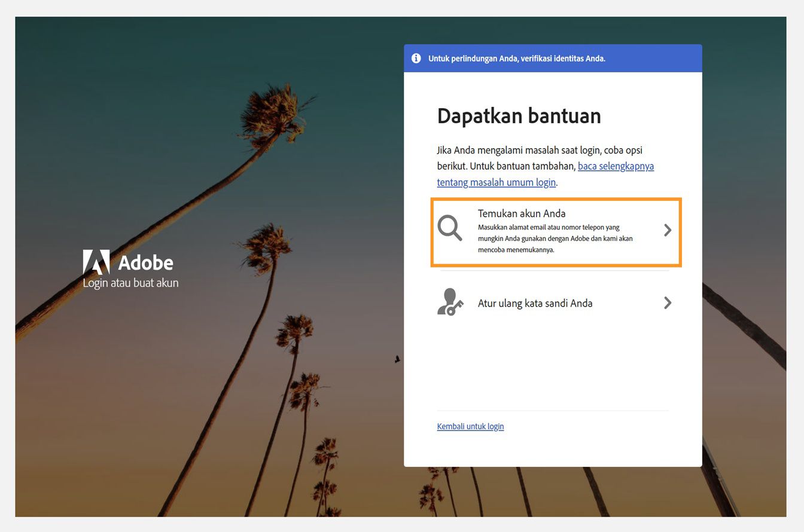Click baca selengkapnya hyperlink text

616,166
